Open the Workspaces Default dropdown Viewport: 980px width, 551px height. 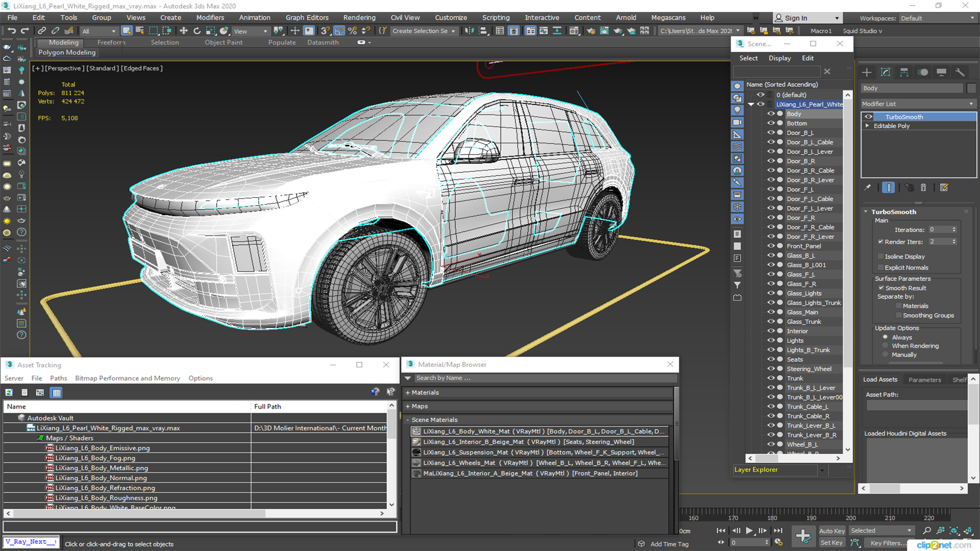click(937, 18)
